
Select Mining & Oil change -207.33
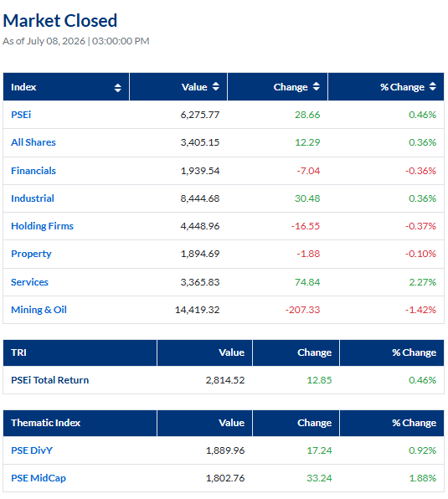tap(302, 310)
